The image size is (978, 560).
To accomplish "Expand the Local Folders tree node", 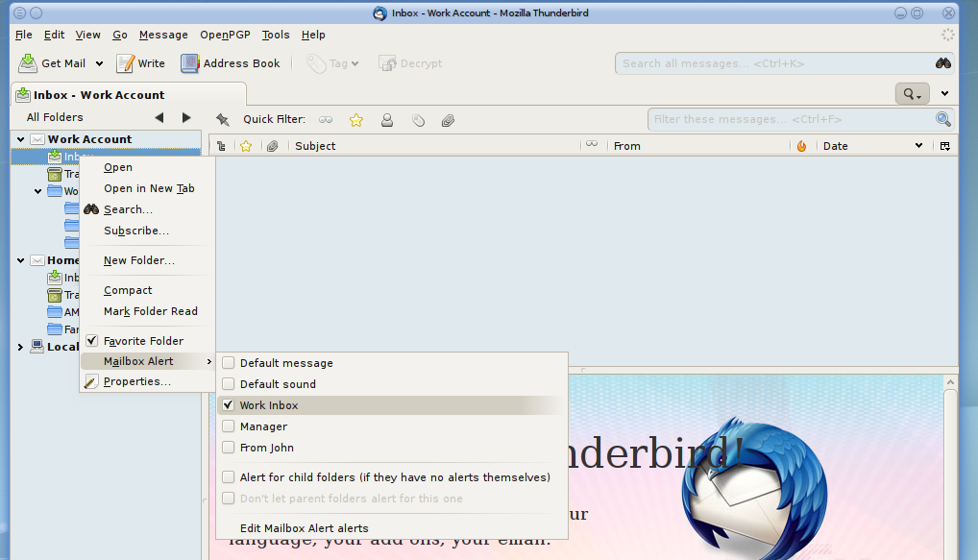I will 21,347.
